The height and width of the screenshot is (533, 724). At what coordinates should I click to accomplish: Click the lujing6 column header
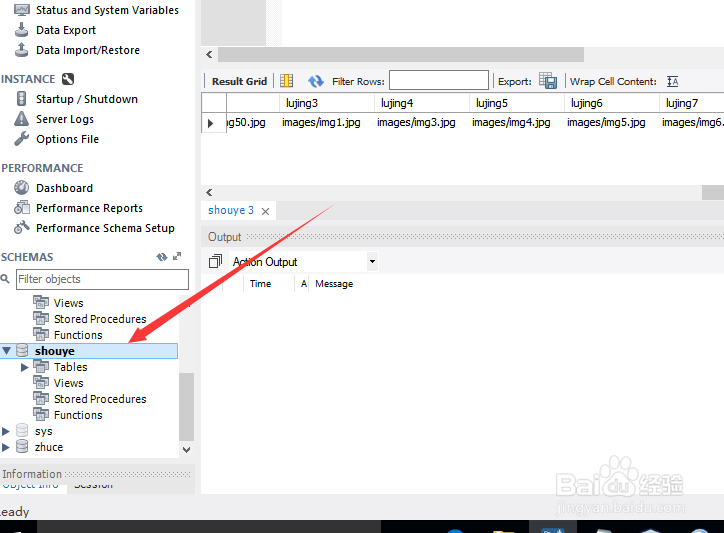[x=612, y=103]
